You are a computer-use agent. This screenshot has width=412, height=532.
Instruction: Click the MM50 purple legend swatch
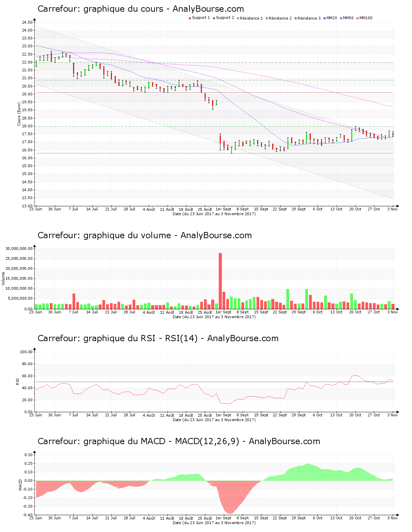pyautogui.click(x=341, y=18)
